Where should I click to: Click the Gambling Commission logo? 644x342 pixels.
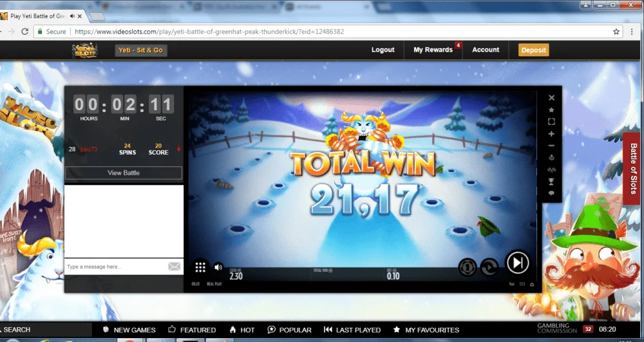pos(557,328)
